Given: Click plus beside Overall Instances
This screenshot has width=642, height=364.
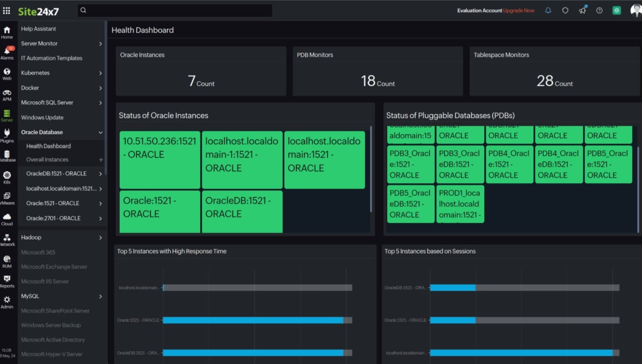Looking at the screenshot, I should [101, 159].
